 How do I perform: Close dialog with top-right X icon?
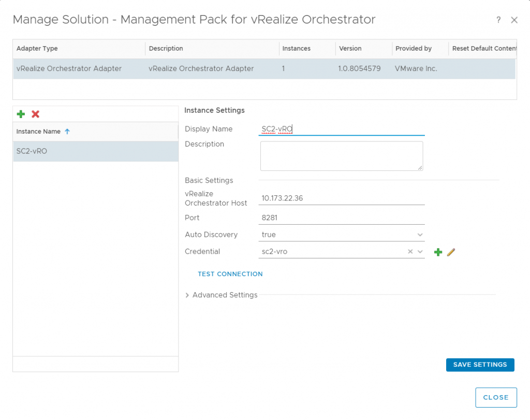coord(514,20)
